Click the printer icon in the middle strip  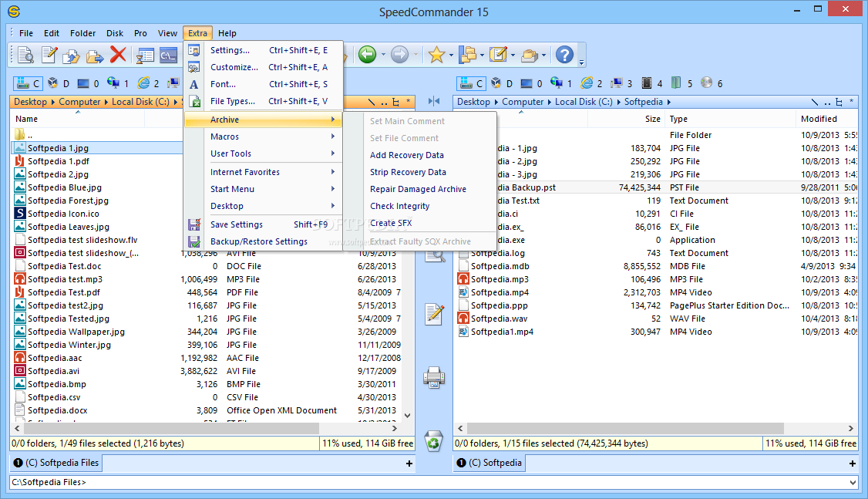(x=434, y=378)
